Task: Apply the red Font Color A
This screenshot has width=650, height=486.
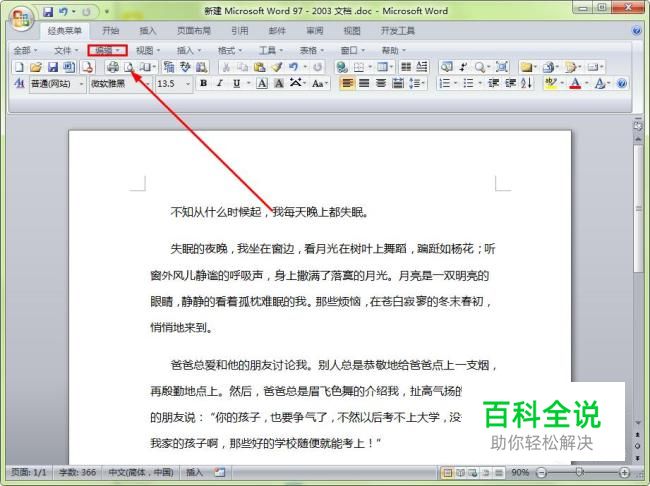Action: pyautogui.click(x=575, y=84)
